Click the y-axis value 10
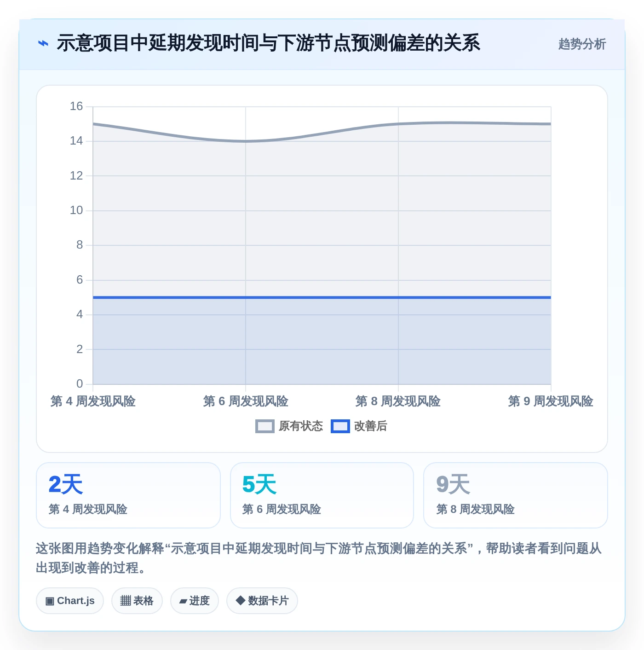This screenshot has width=644, height=650. (x=76, y=210)
